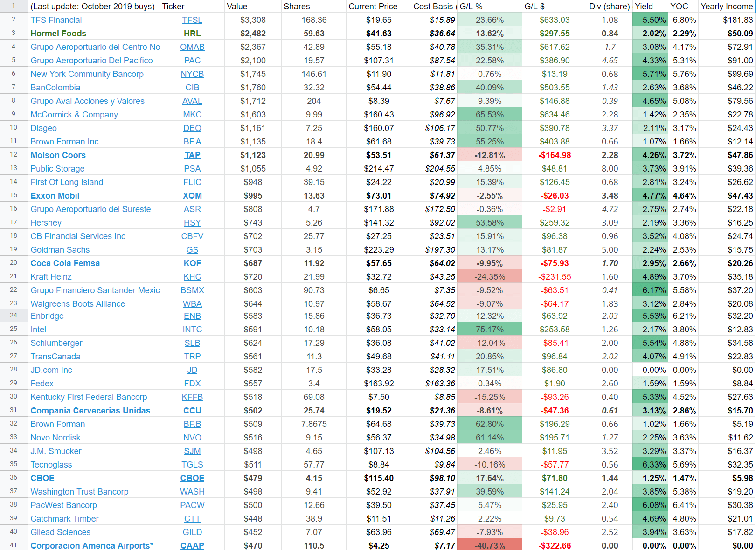Screen dimensions: 756x557
Task: Click the Public Storage company name
Action: point(57,169)
